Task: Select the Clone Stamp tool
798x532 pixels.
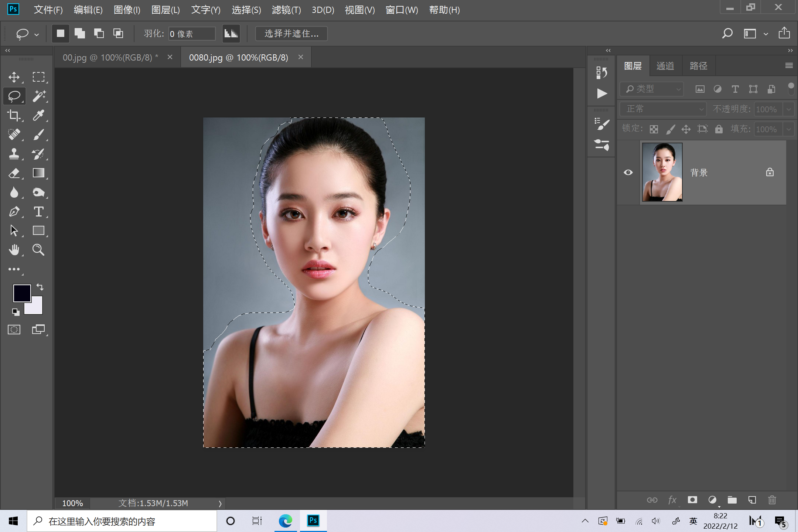Action: [x=14, y=154]
